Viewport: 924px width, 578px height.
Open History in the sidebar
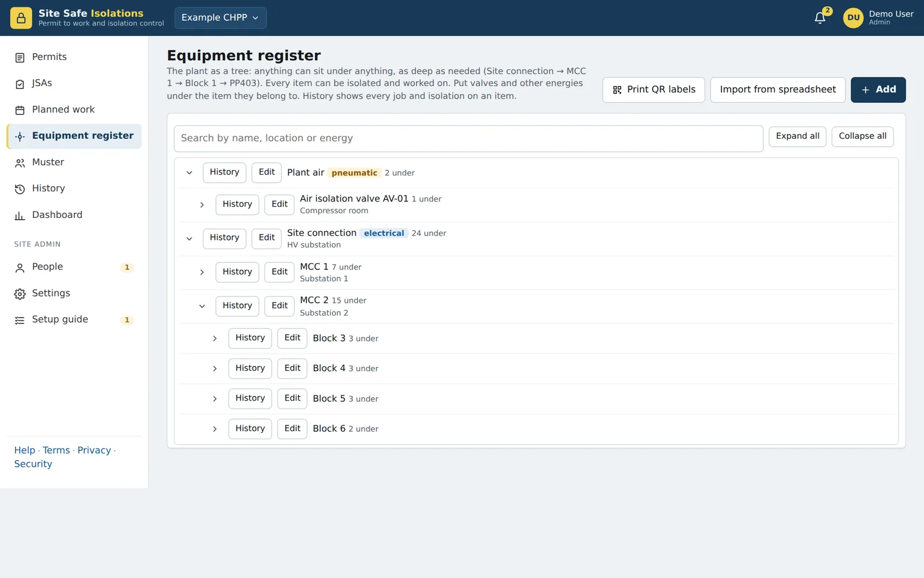[74, 188]
